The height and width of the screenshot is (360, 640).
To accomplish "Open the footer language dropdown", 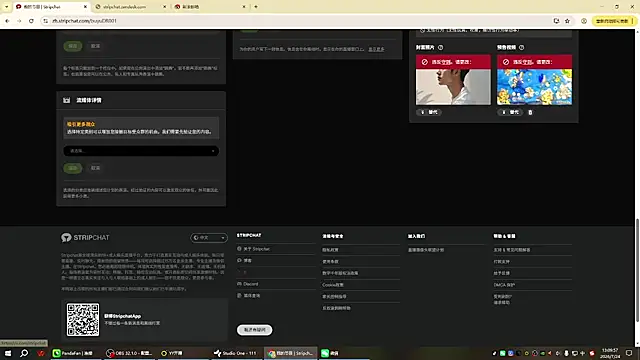I will [209, 238].
